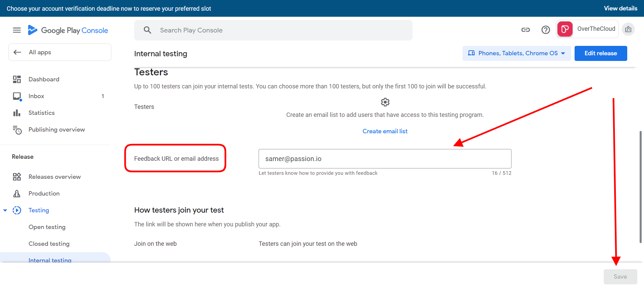Click View details in the top banner
Screen dimensions: 644x291
pos(620,8)
